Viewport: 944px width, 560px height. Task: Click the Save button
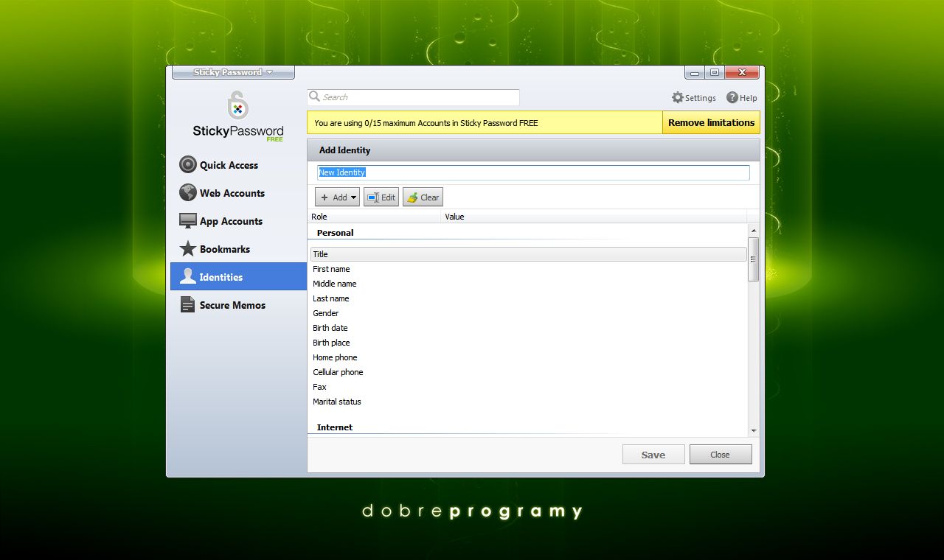point(653,455)
